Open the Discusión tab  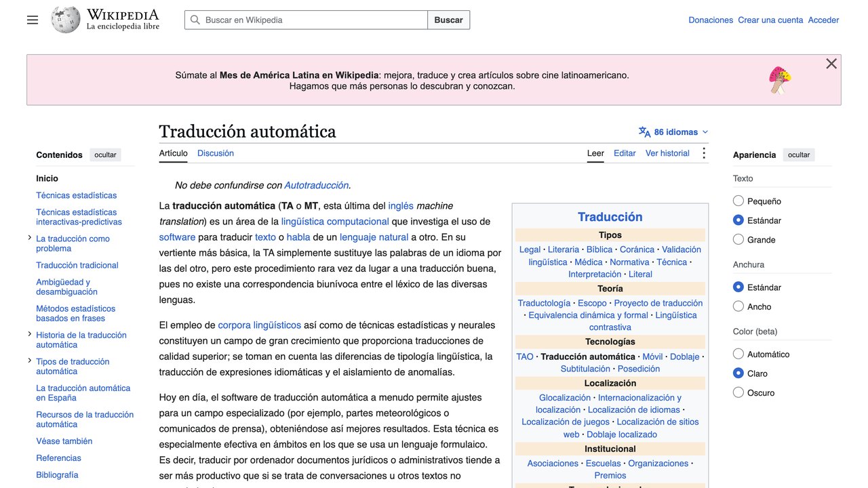tap(216, 153)
